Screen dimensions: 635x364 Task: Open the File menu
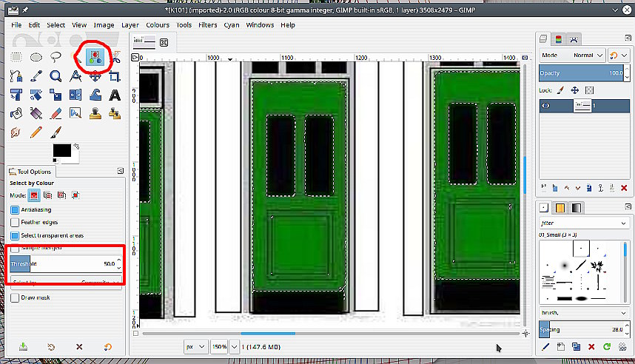tap(16, 24)
